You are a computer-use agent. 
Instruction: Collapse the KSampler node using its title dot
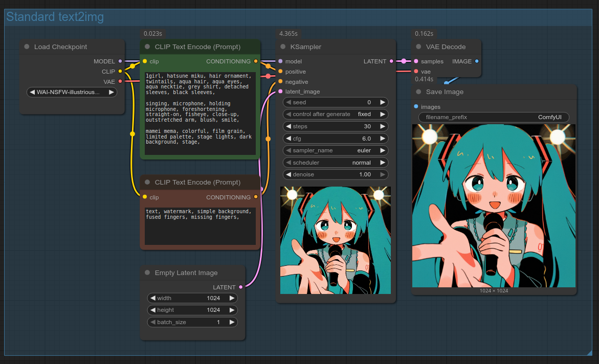pyautogui.click(x=283, y=47)
